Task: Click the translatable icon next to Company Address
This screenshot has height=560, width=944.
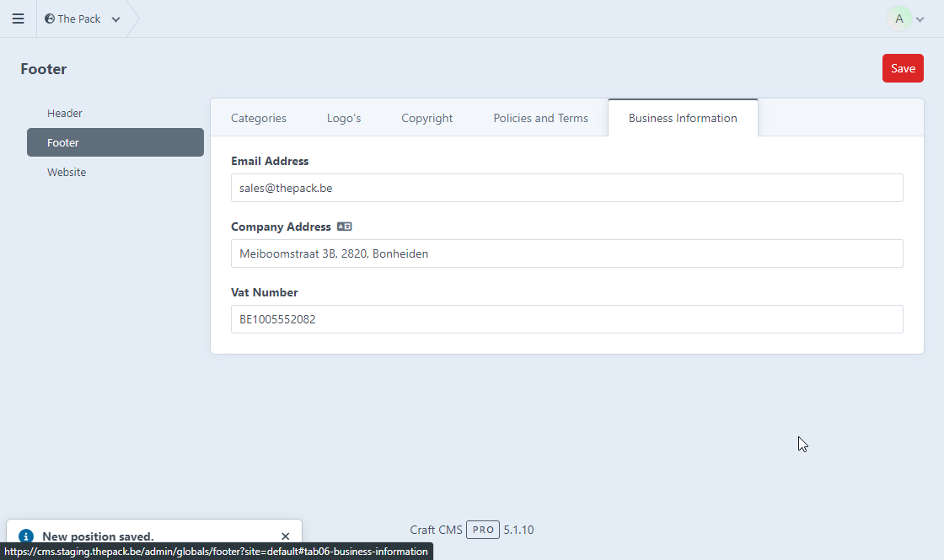Action: click(344, 227)
